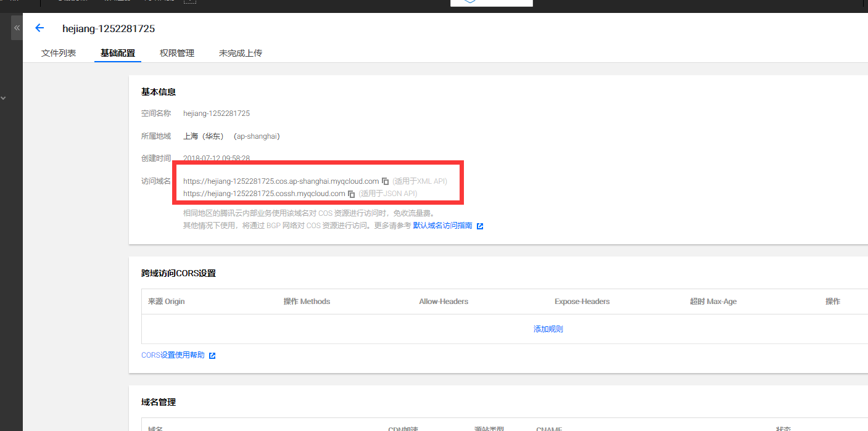Open the 权限管理 tab
This screenshot has height=431, width=868.
177,53
